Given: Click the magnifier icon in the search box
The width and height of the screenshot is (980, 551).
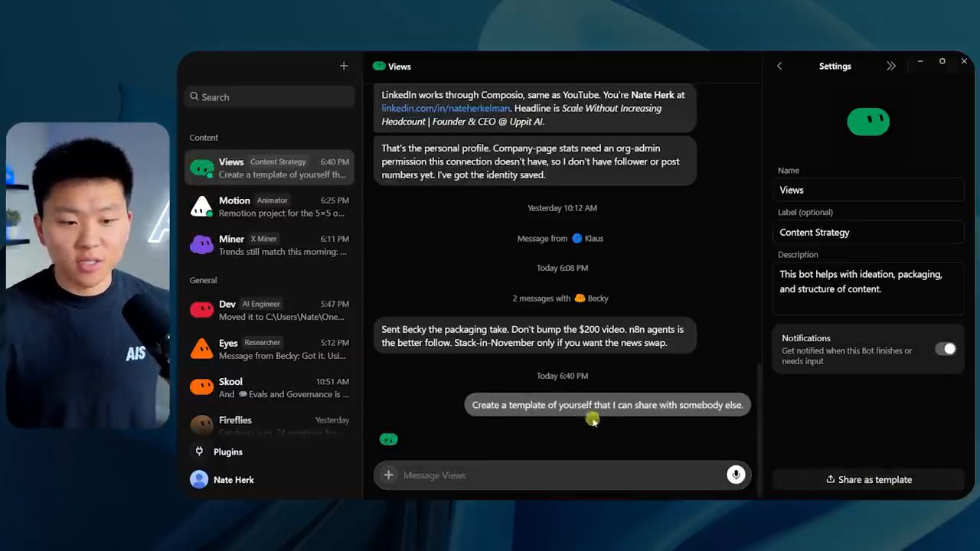Looking at the screenshot, I should point(195,97).
